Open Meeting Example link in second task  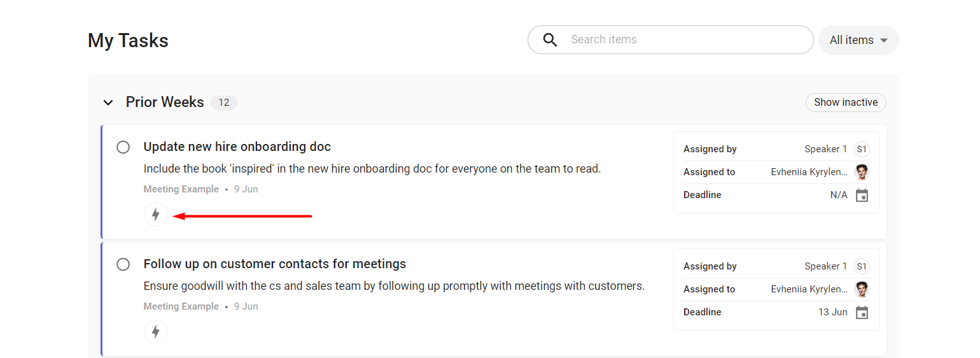181,306
